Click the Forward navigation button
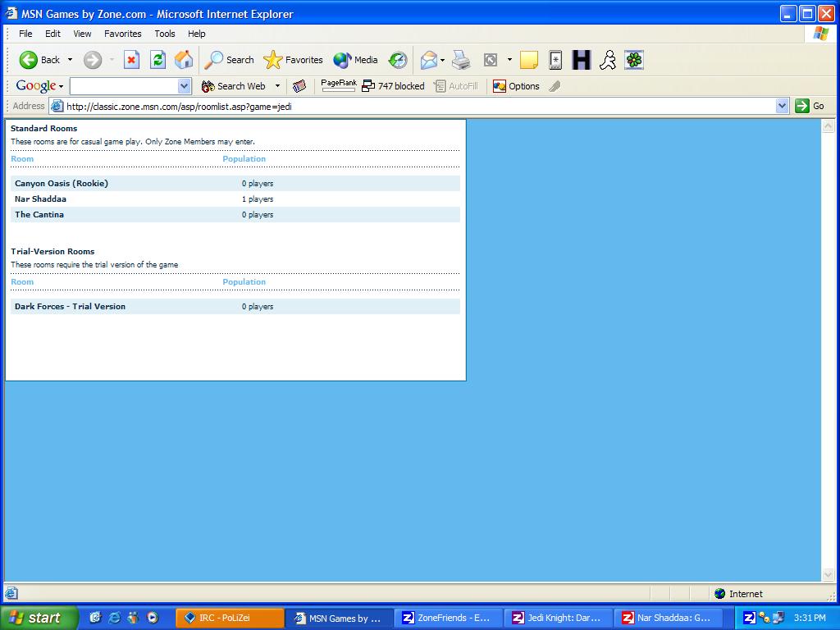The height and width of the screenshot is (630, 840). (93, 60)
